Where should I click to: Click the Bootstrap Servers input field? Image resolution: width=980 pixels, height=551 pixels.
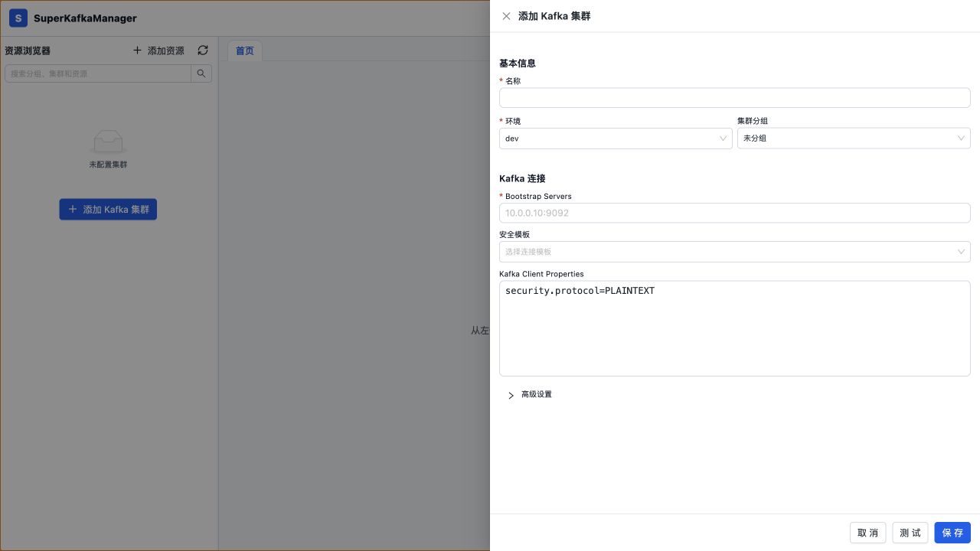735,213
